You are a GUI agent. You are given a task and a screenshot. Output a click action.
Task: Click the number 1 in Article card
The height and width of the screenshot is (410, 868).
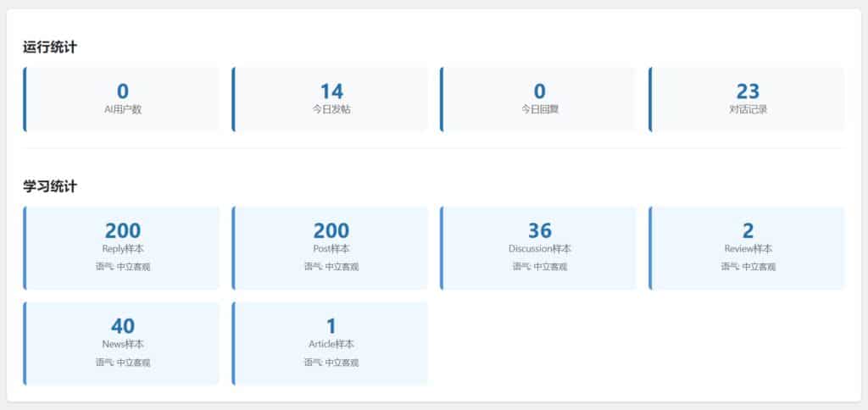(x=331, y=325)
